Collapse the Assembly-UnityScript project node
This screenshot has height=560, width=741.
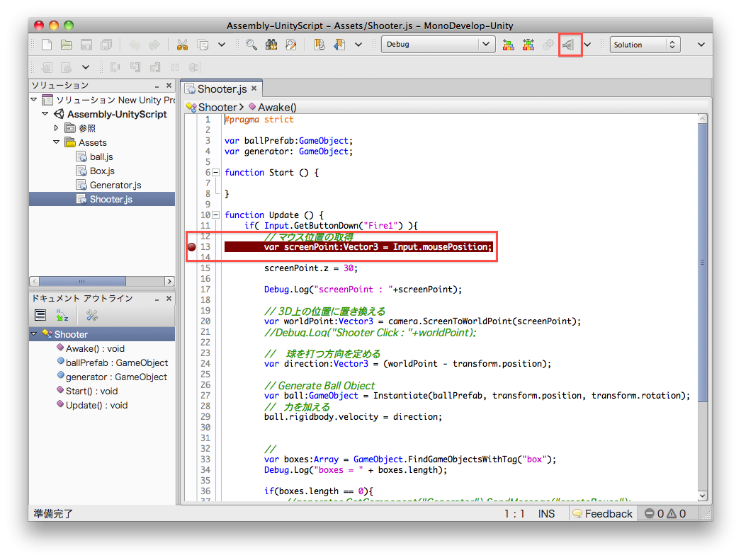(45, 114)
